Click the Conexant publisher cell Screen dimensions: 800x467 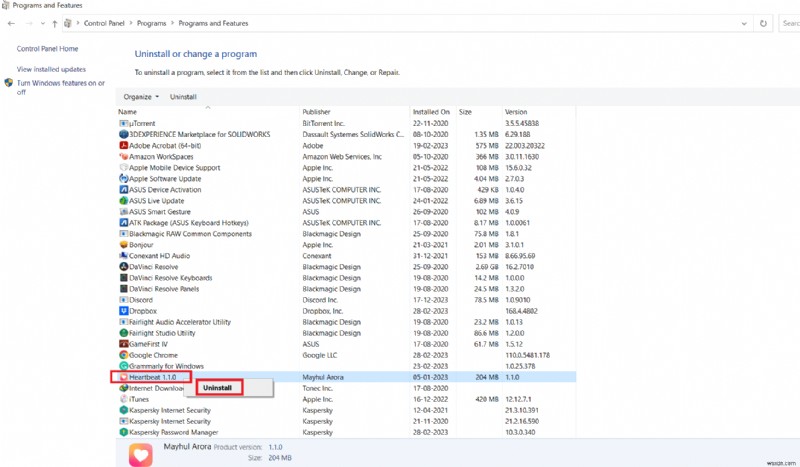click(317, 256)
